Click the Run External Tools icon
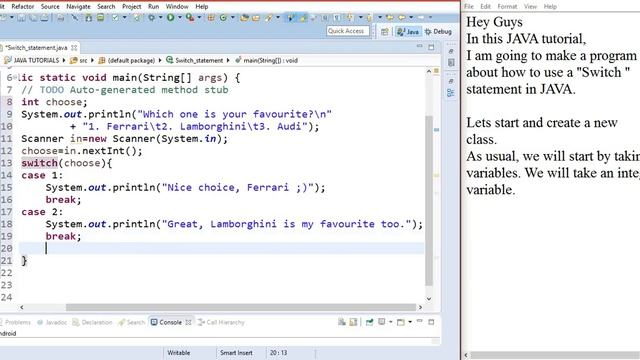Image resolution: width=640 pixels, height=360 pixels. coord(190,18)
